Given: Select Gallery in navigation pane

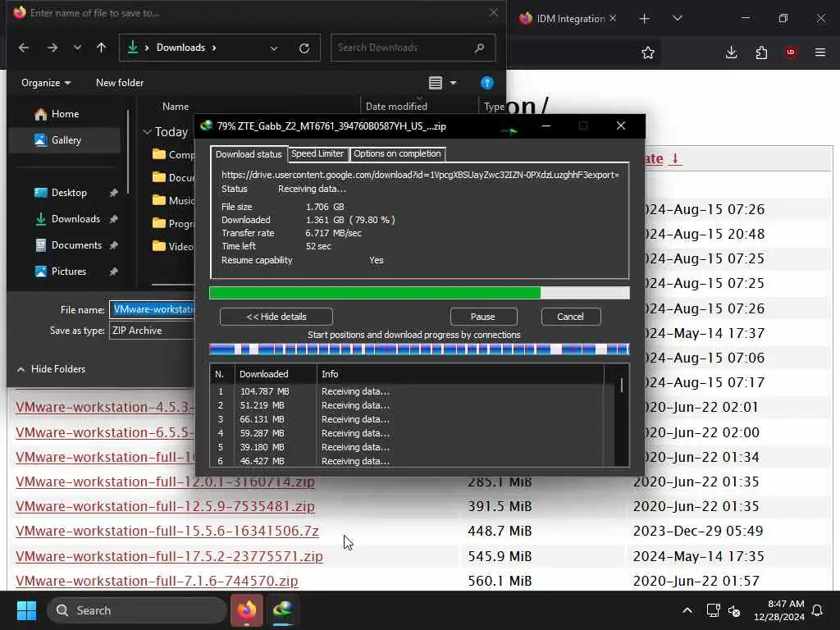Looking at the screenshot, I should tap(64, 140).
